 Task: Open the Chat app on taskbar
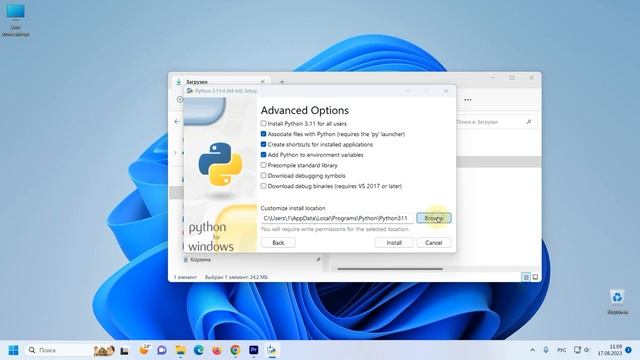(x=162, y=350)
